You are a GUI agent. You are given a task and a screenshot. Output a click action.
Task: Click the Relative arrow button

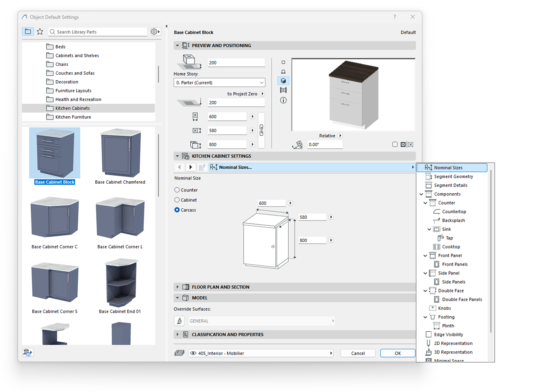pyautogui.click(x=340, y=136)
